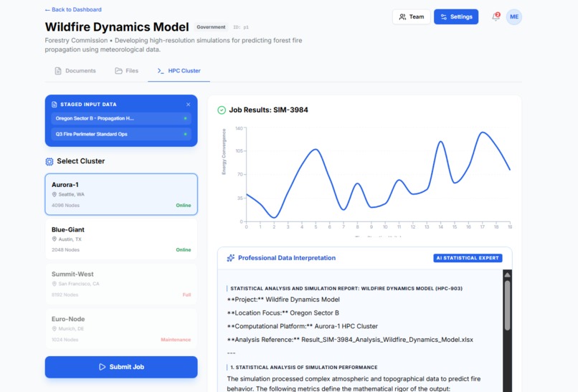Click the Online status of Aurora-1
The image size is (578, 392).
tap(183, 206)
